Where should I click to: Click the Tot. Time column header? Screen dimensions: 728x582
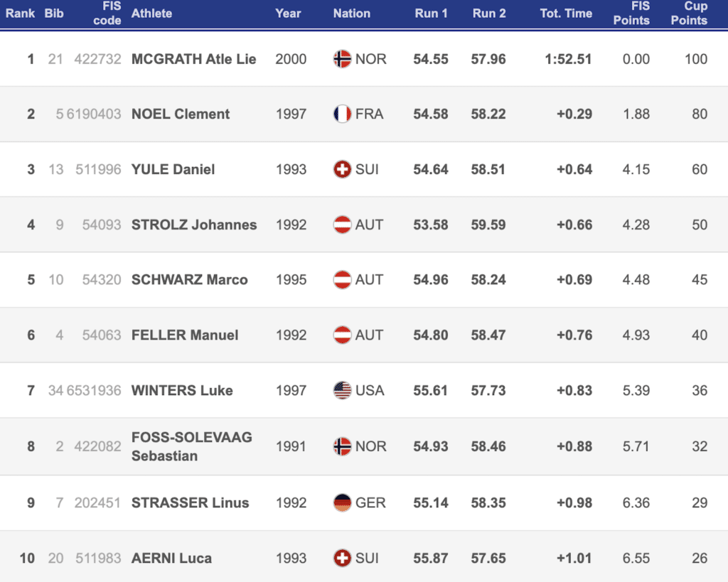point(566,14)
